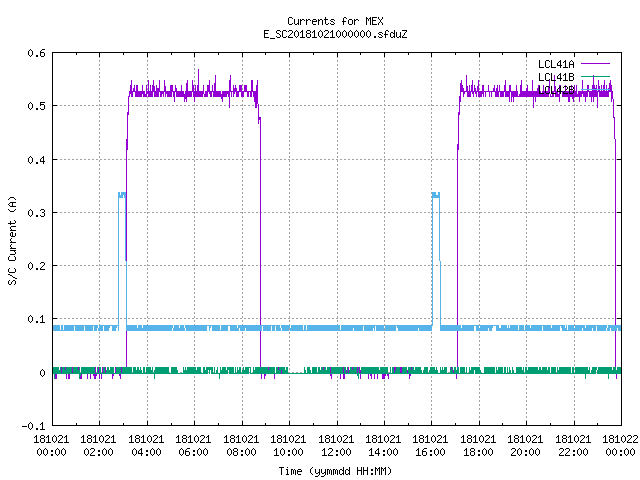Click the y-axis label 'S/C Current (A)'

12,240
